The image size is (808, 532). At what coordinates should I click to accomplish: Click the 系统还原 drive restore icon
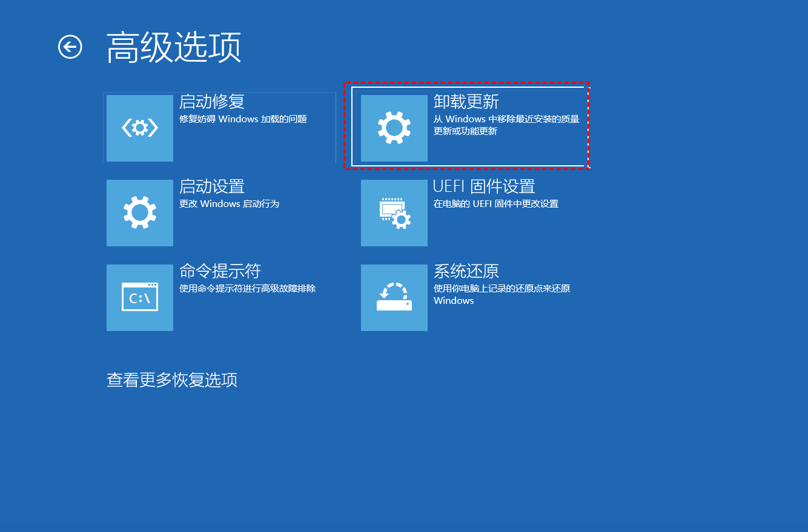pos(394,298)
